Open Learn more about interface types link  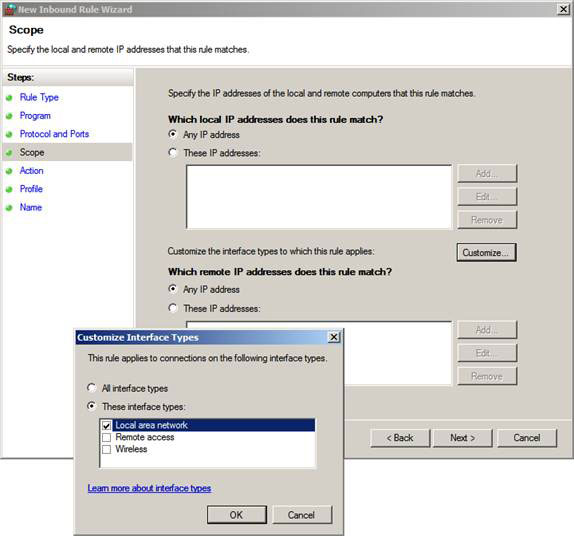point(149,488)
